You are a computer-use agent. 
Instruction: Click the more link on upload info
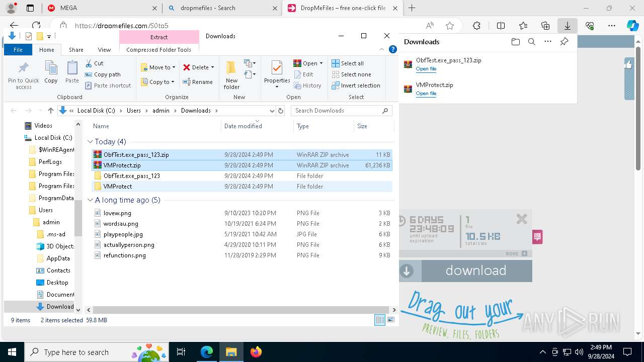coord(516,253)
